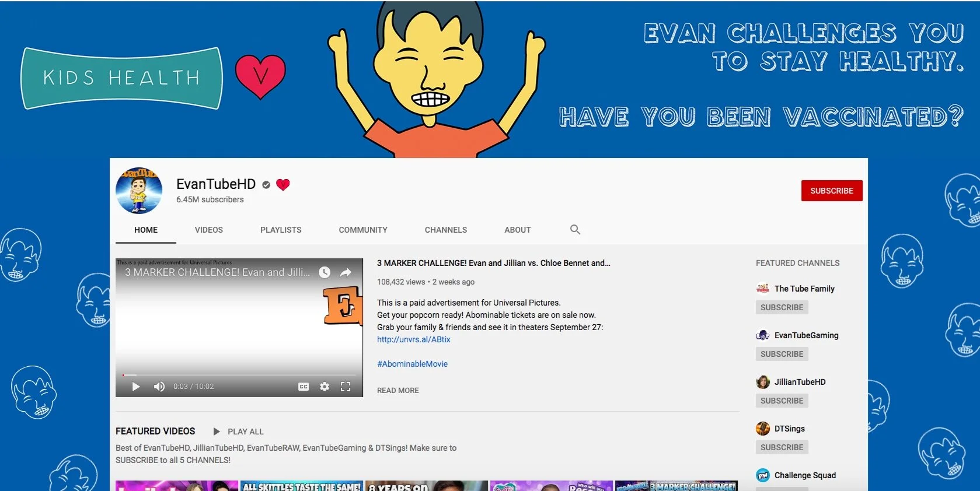Click the Featured Videos heading
The image size is (980, 491).
tap(155, 432)
